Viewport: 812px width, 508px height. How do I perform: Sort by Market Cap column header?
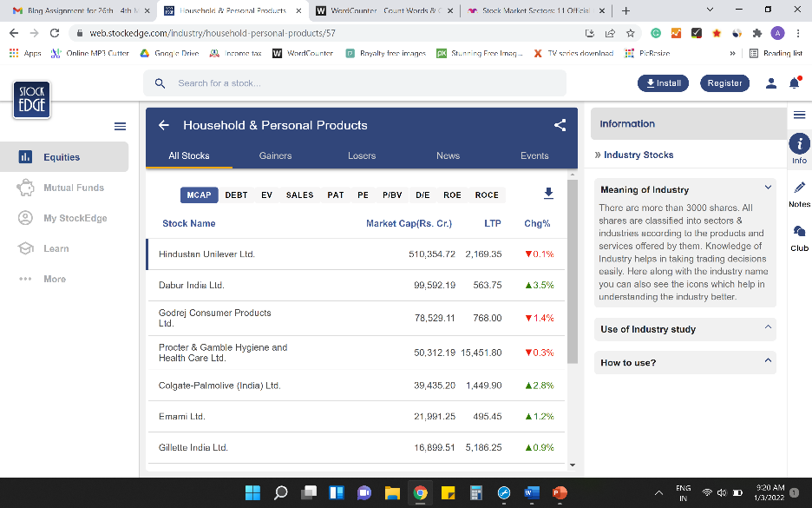point(409,223)
